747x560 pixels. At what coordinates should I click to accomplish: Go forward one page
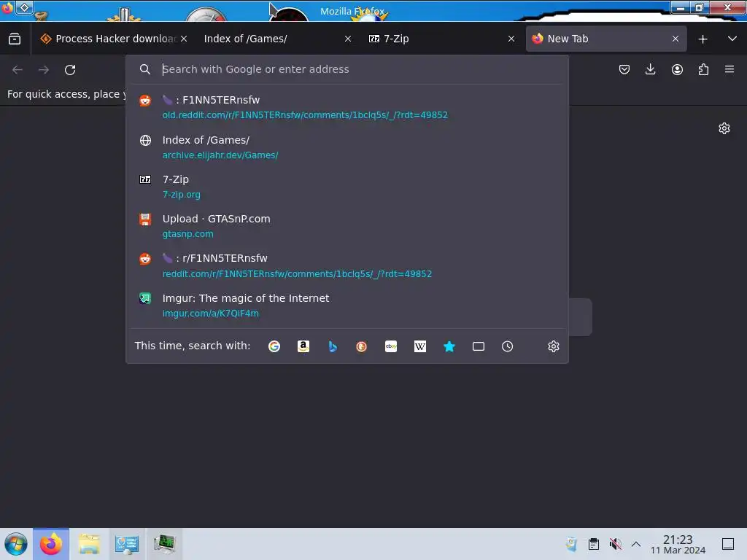pos(44,70)
